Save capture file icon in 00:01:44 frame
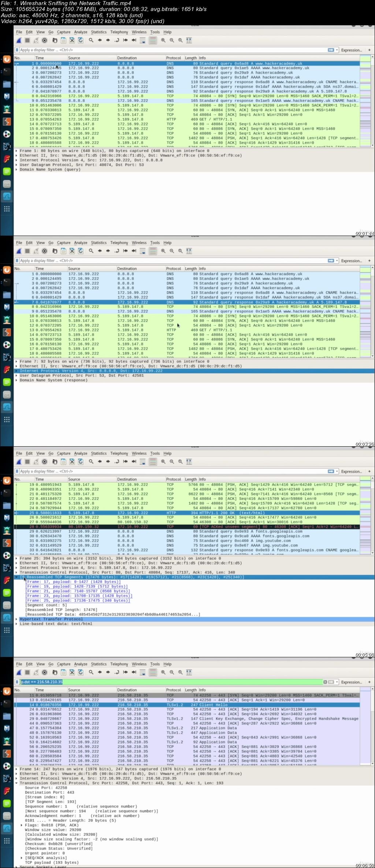Viewport: 375px width, 868px height. tap(63, 40)
